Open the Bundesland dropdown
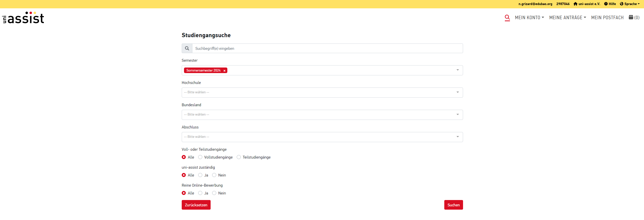This screenshot has width=644, height=220. pyautogui.click(x=322, y=115)
